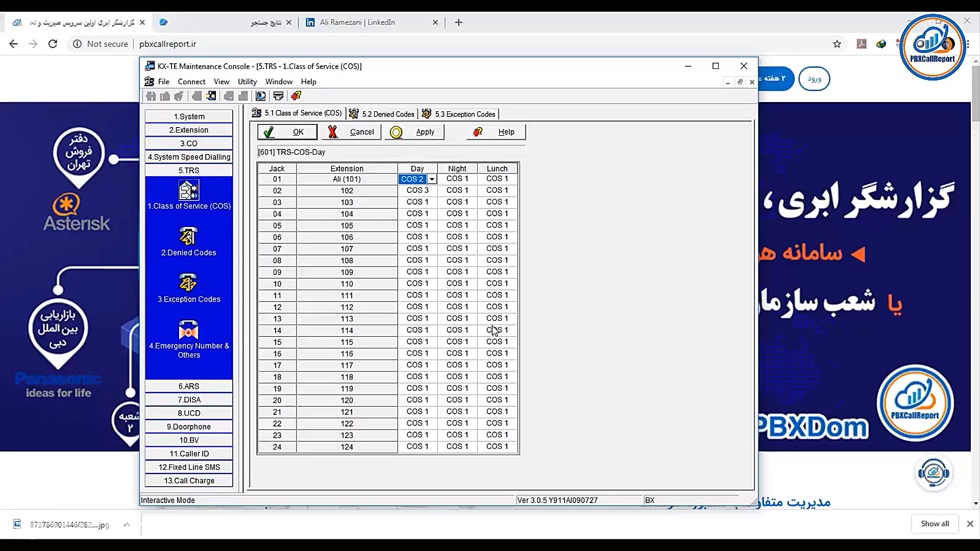This screenshot has width=980, height=551.
Task: Open Emergency Number & Others icon
Action: coord(188,330)
